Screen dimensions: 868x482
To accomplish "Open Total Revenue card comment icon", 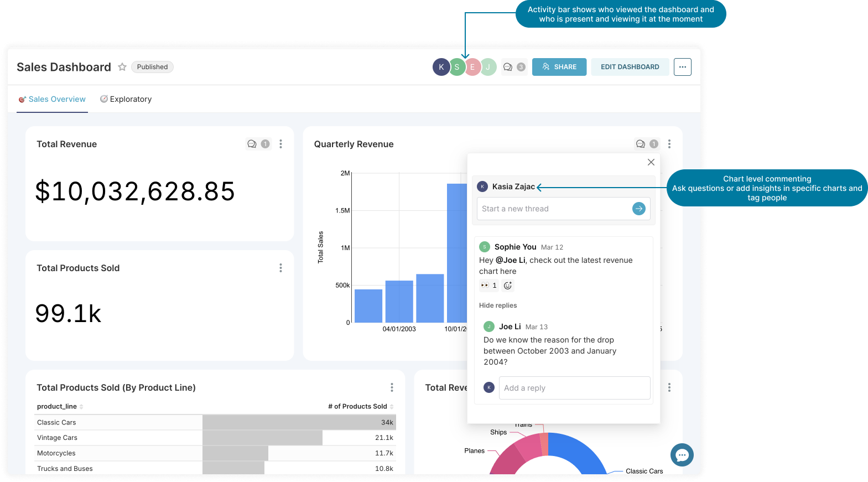I will tap(252, 144).
